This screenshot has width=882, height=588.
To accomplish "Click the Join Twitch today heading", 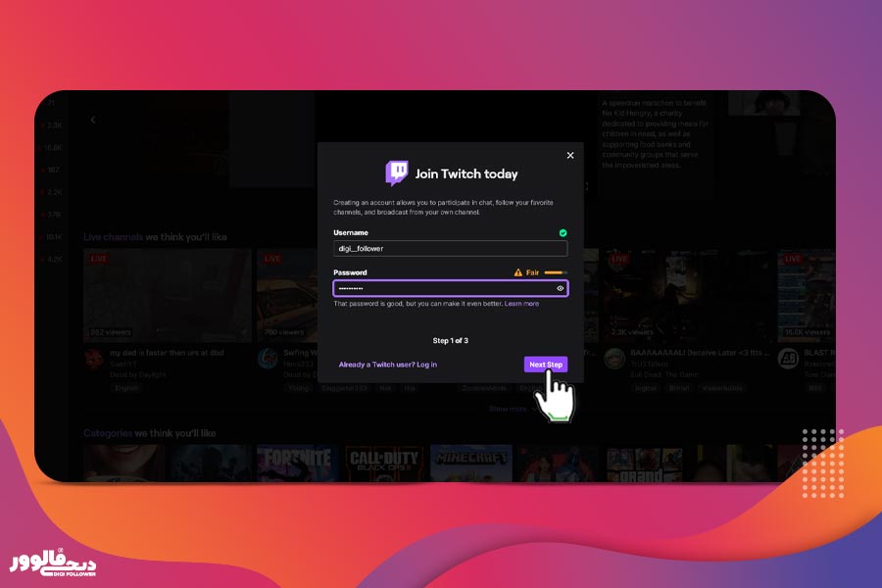I will pyautogui.click(x=466, y=173).
